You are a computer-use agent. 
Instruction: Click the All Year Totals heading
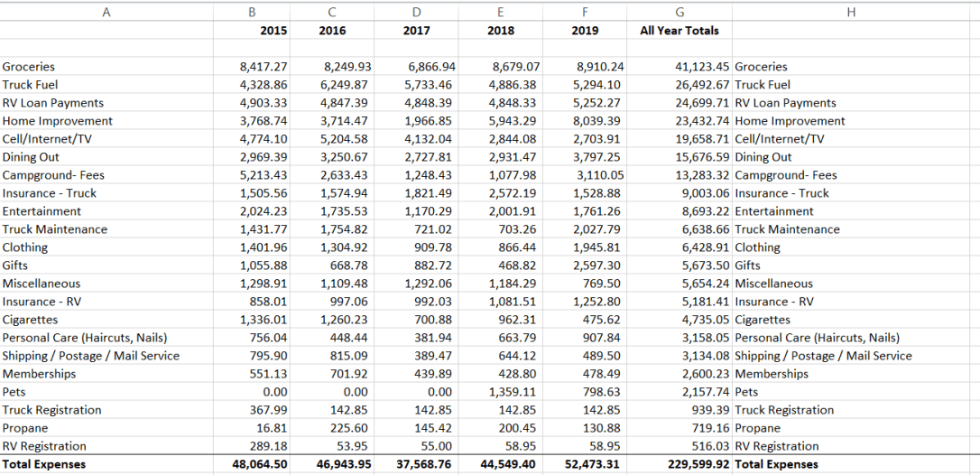tap(680, 31)
